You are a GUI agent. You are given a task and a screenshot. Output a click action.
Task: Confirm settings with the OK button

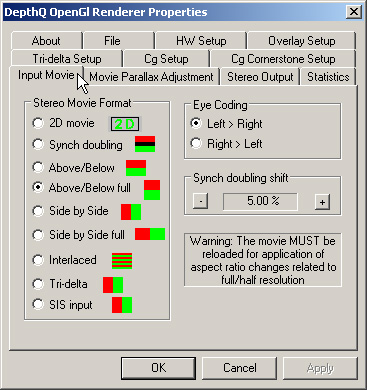tap(158, 368)
